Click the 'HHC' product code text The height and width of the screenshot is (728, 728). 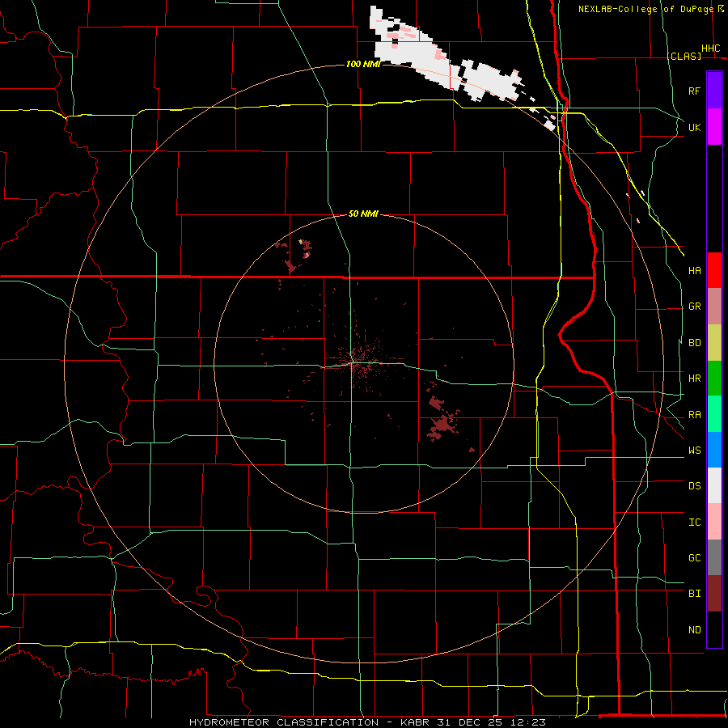click(x=710, y=49)
